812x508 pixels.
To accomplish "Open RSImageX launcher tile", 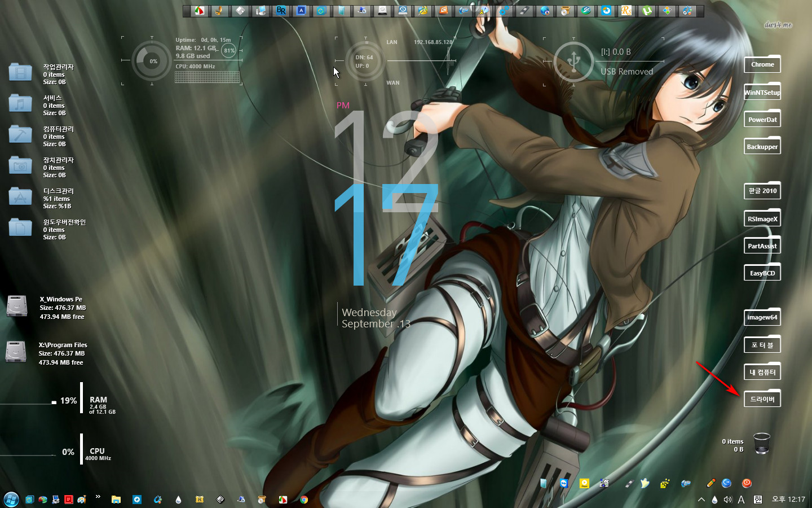I will click(x=762, y=218).
